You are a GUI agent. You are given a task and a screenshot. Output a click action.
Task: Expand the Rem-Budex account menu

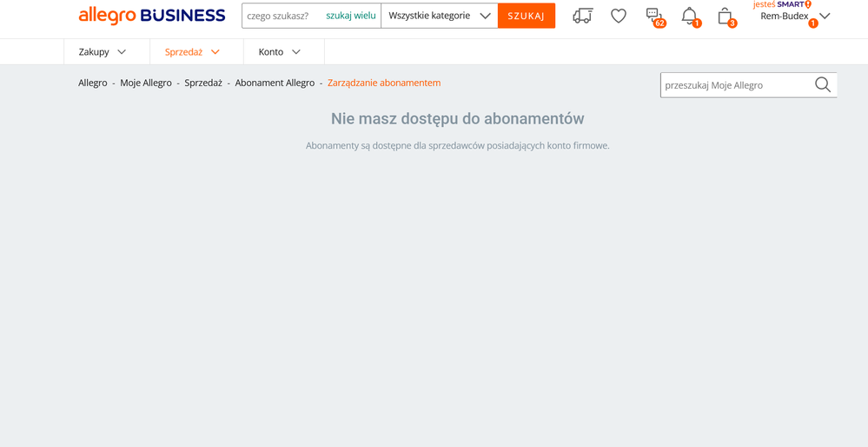[x=794, y=17]
